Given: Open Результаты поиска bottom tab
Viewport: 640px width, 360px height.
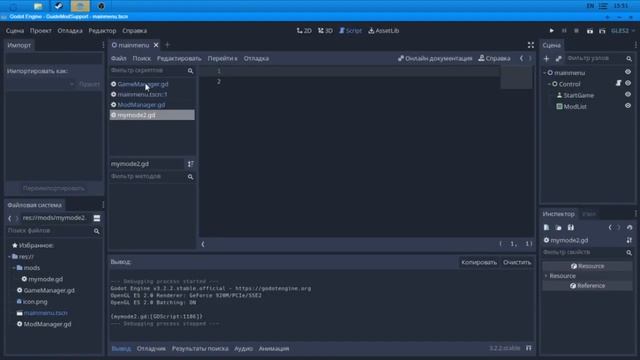Looking at the screenshot, I should (200, 349).
